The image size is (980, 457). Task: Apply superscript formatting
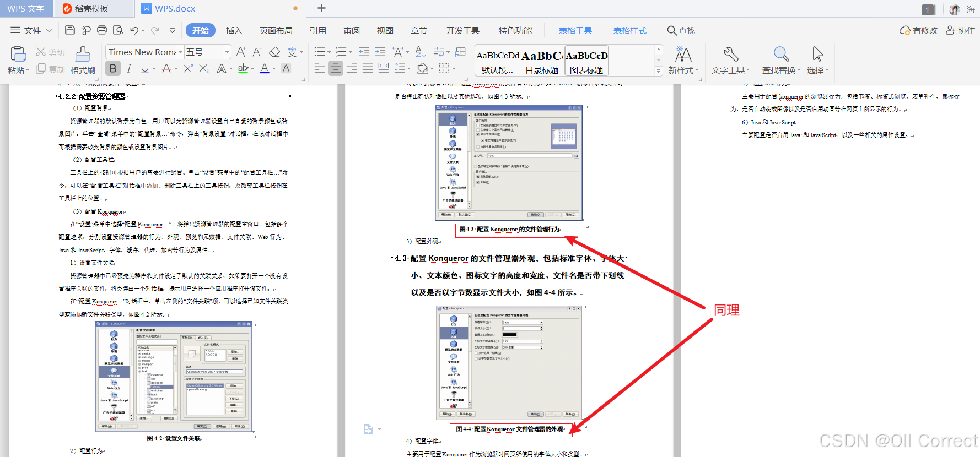(x=188, y=68)
